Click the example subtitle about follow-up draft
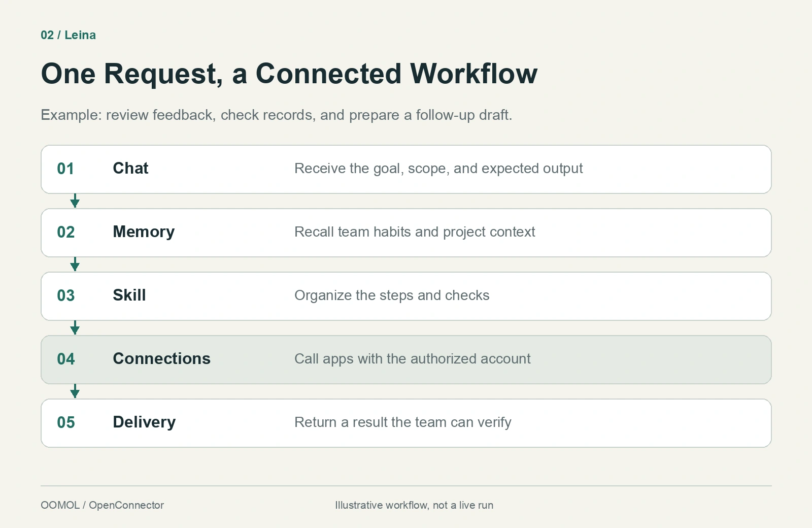 (277, 115)
